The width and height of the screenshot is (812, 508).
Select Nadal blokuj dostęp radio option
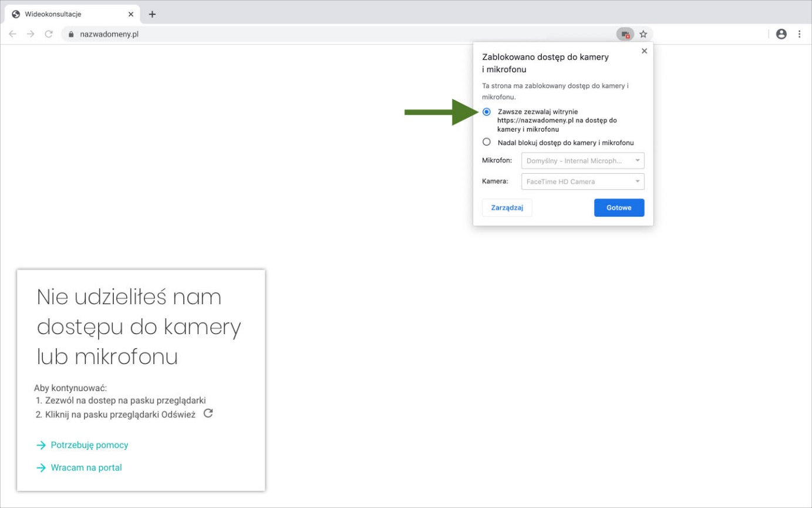click(486, 142)
